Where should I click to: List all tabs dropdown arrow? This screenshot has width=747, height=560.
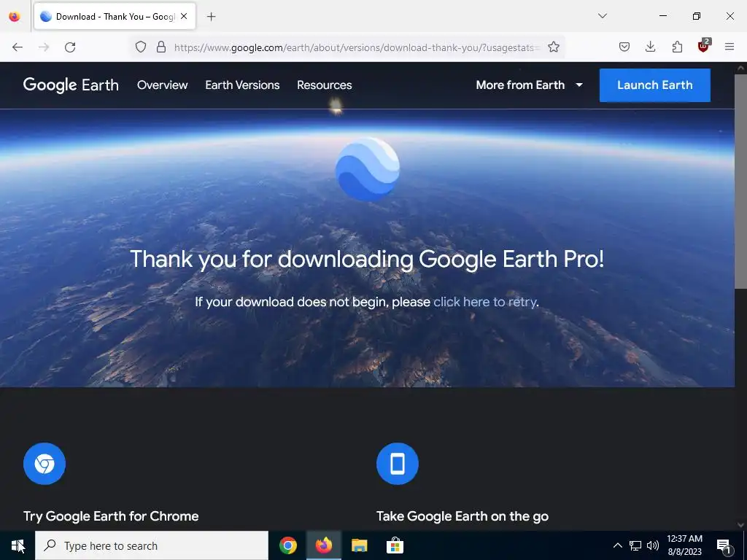602,16
